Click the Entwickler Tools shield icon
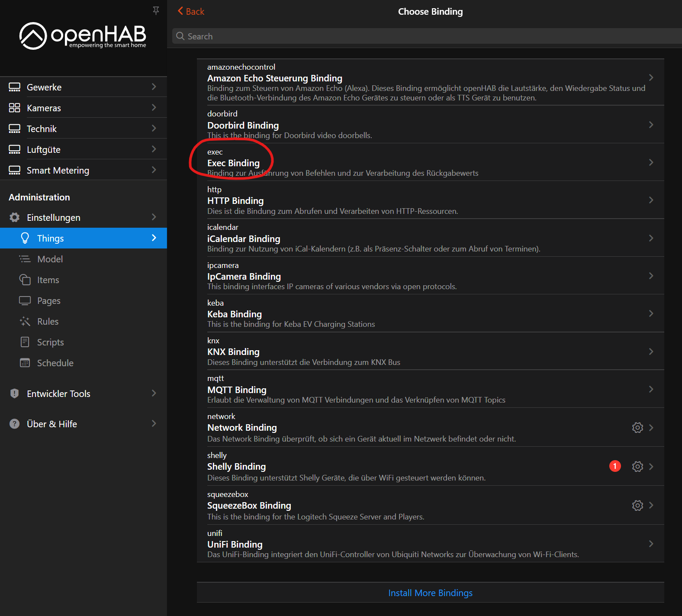Screen dimensions: 682x616 coord(15,393)
